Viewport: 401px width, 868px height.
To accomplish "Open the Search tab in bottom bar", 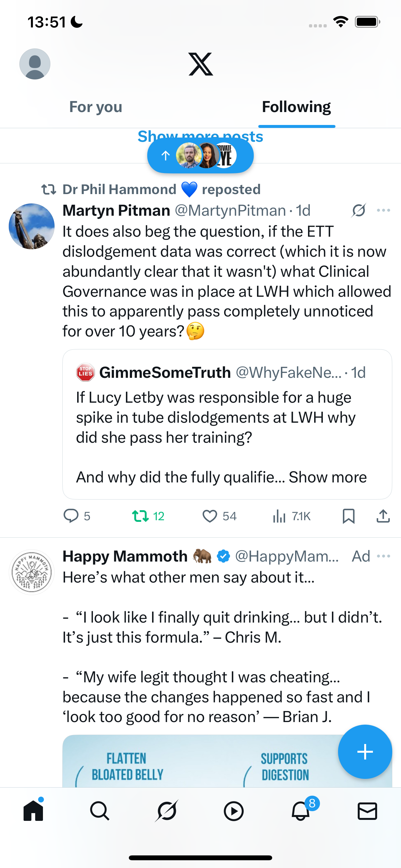I will 100,811.
